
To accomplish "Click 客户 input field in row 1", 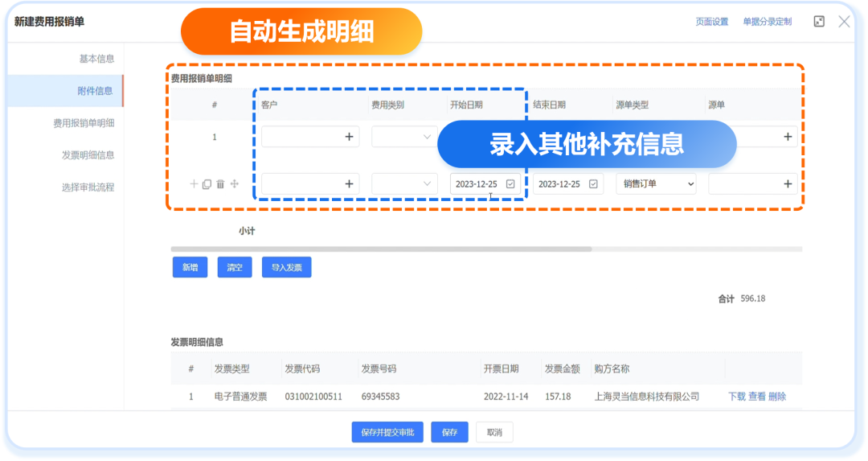I will point(310,137).
